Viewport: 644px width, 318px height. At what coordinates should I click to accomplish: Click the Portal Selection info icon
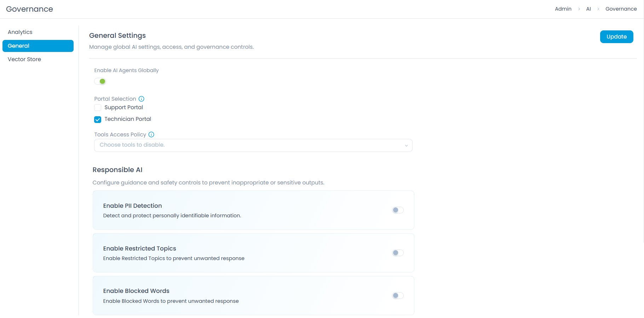point(141,99)
